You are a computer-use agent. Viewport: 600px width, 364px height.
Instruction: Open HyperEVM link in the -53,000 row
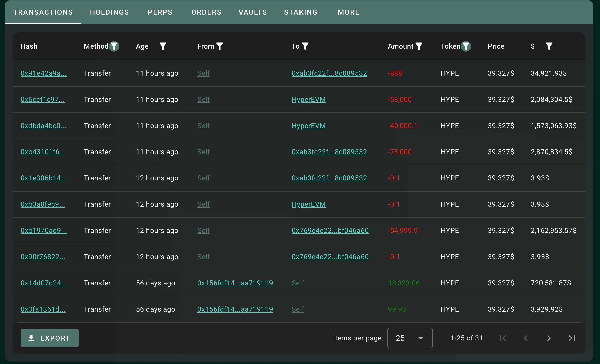(309, 100)
